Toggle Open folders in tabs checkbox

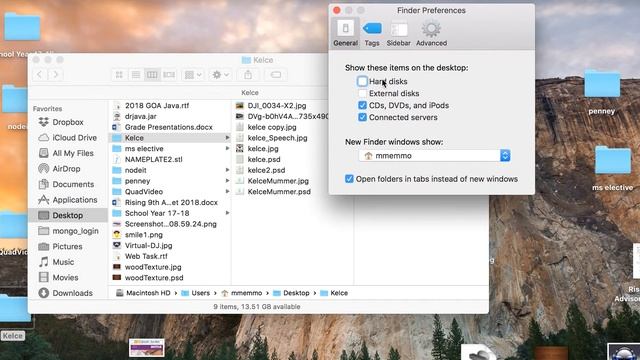(x=349, y=179)
